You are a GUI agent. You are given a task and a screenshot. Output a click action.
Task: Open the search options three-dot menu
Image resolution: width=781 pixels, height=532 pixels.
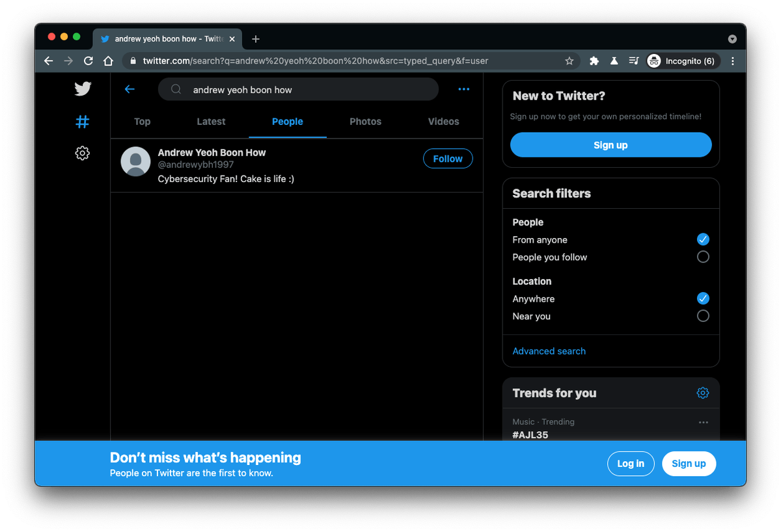(x=463, y=89)
